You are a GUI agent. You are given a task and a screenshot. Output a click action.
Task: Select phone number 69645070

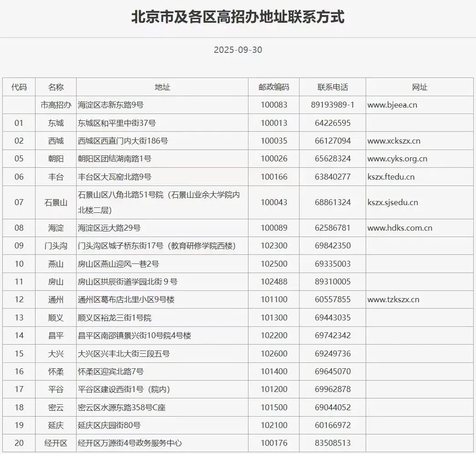333,371
